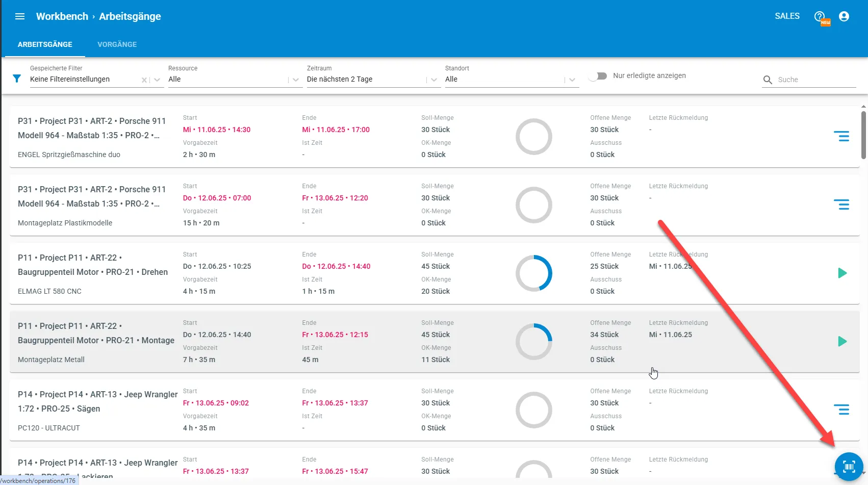Click '34 Stück' open quantity
Screen dimensions: 868x485
(x=604, y=335)
